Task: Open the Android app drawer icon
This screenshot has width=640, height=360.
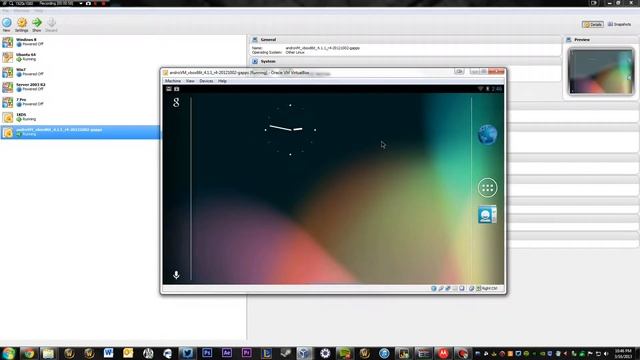Action: click(487, 188)
